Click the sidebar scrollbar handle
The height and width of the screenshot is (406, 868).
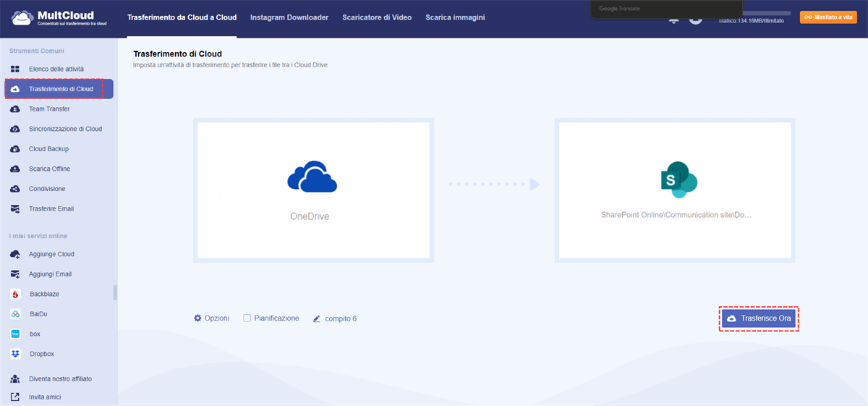115,292
